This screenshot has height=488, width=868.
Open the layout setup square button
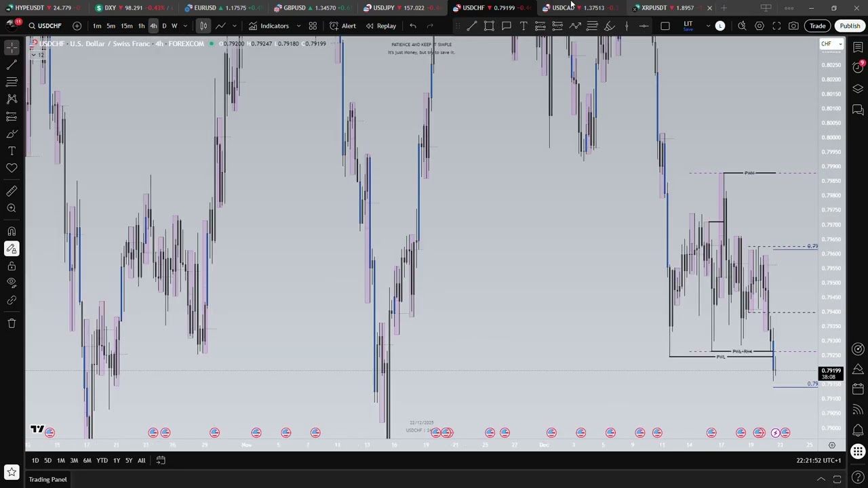[x=665, y=26]
